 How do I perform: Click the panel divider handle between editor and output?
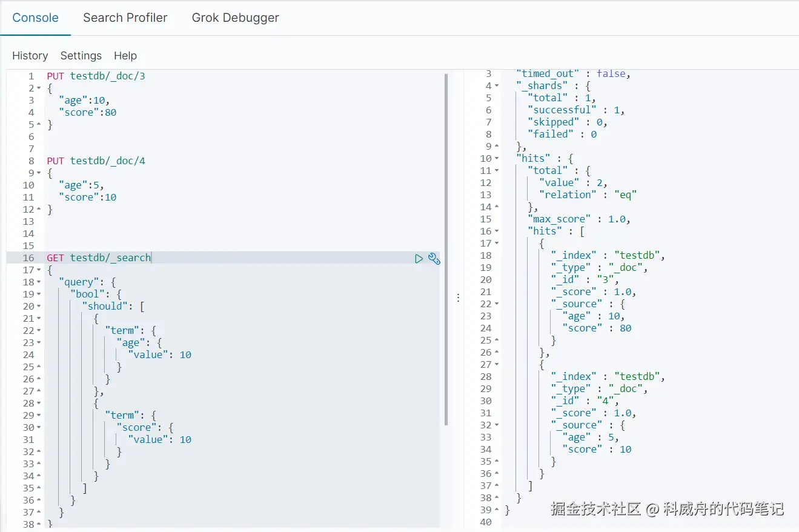click(x=458, y=298)
